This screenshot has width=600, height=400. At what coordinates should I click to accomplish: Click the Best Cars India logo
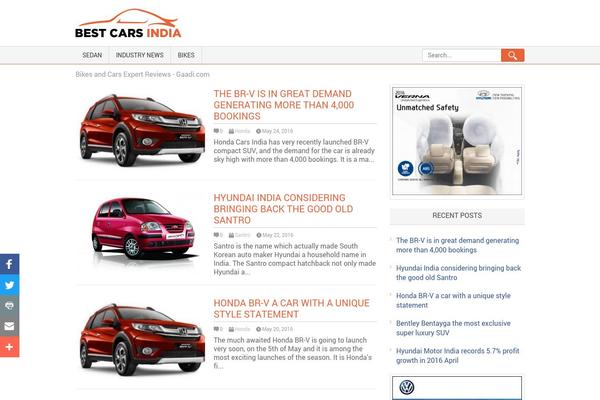(128, 24)
